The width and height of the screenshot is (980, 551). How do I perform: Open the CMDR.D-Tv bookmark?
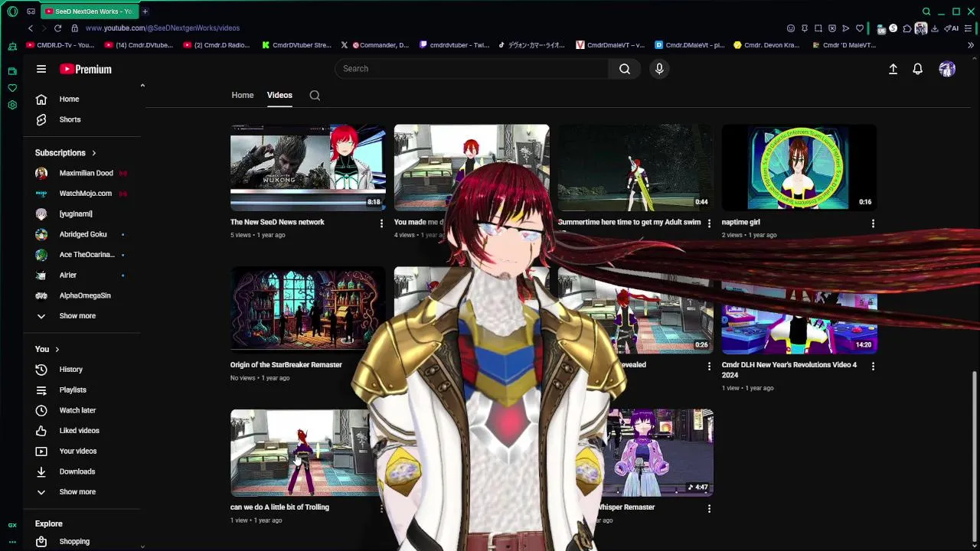pyautogui.click(x=60, y=45)
